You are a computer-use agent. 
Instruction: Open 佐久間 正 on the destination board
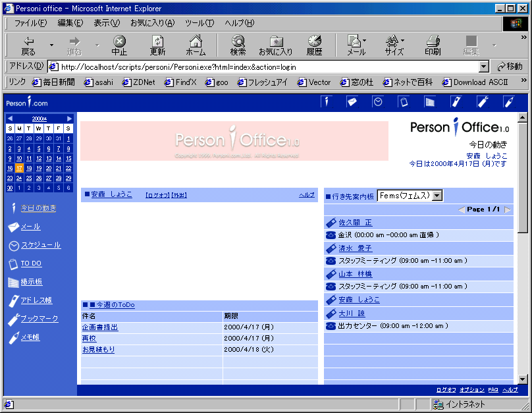[x=356, y=223]
